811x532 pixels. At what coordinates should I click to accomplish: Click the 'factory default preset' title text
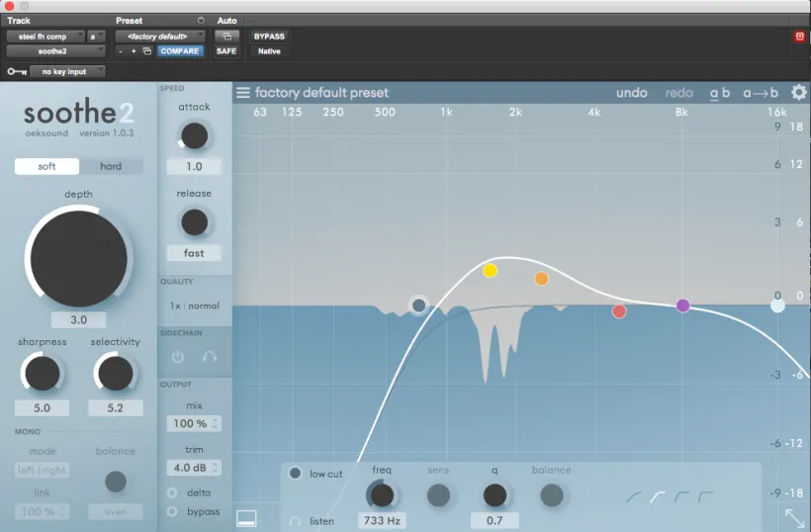tap(321, 93)
